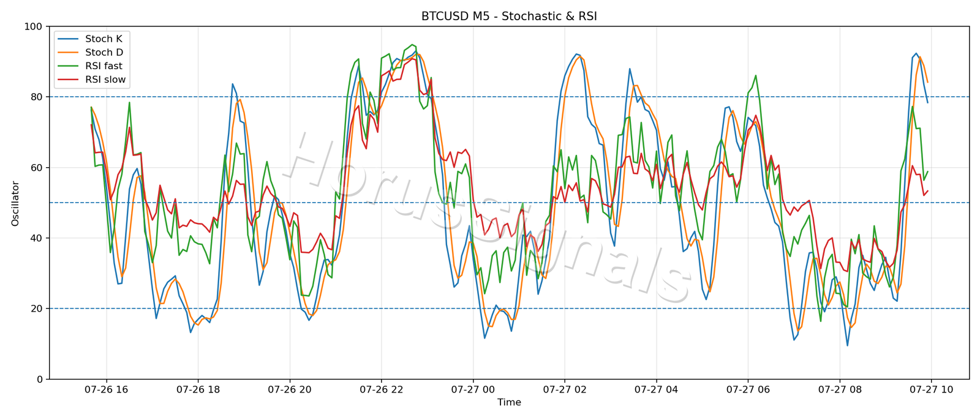Click the x-axis tick label 07-27 10
Image resolution: width=980 pixels, height=420 pixels.
pos(932,389)
